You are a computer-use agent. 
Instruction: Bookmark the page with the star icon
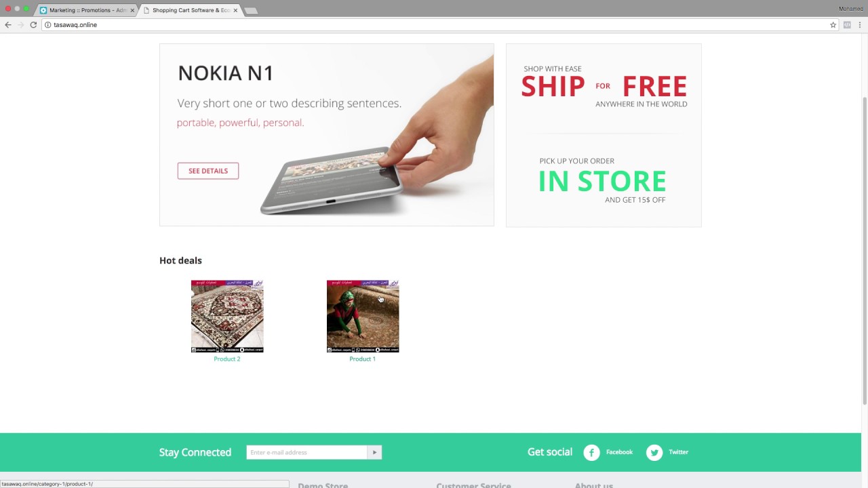pos(833,24)
